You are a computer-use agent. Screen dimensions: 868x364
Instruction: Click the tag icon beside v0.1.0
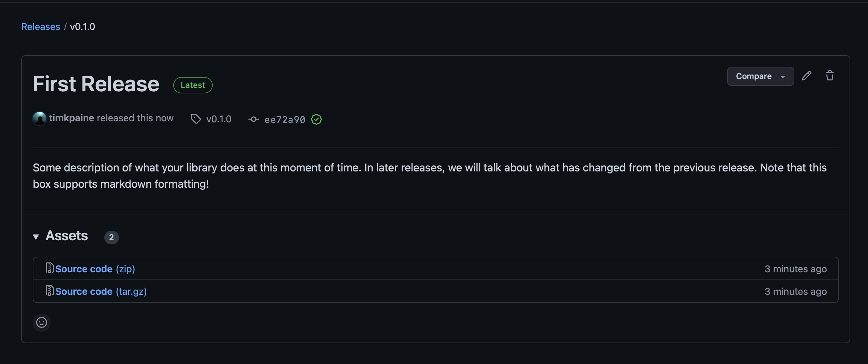click(x=196, y=119)
